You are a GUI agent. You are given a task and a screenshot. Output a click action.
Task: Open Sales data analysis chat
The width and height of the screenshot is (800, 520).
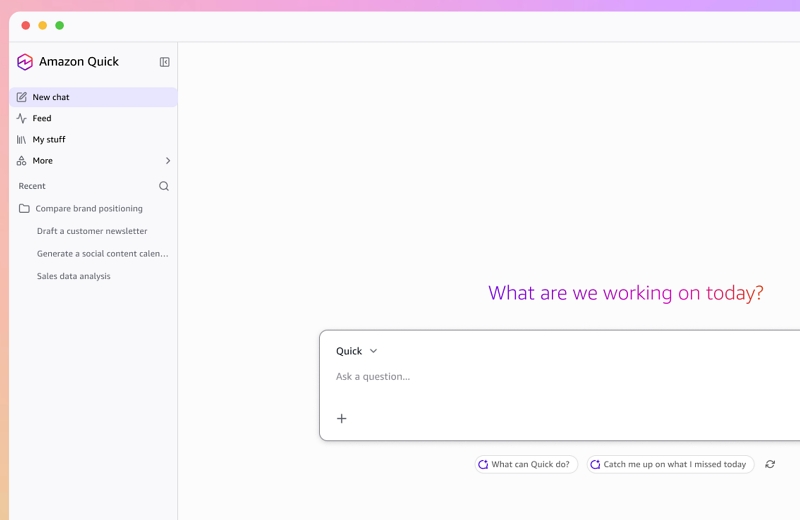(73, 276)
